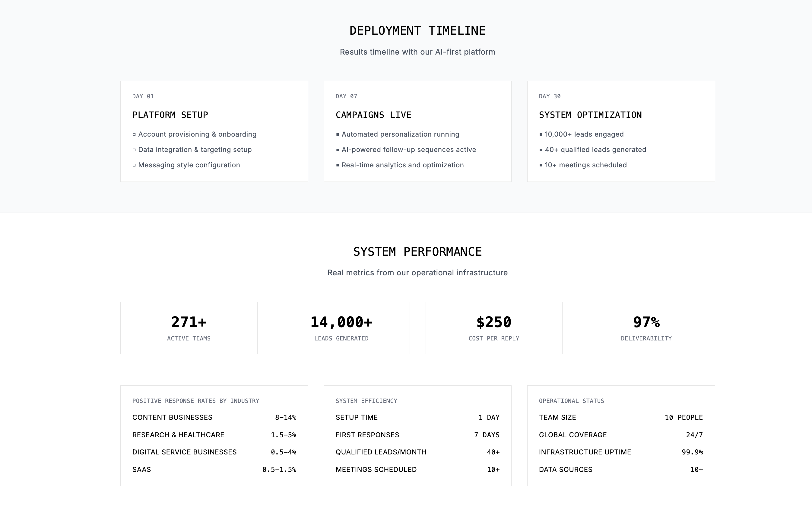Click the Content Businesses response rate row
Viewport: 812px width, 506px height.
(x=214, y=417)
